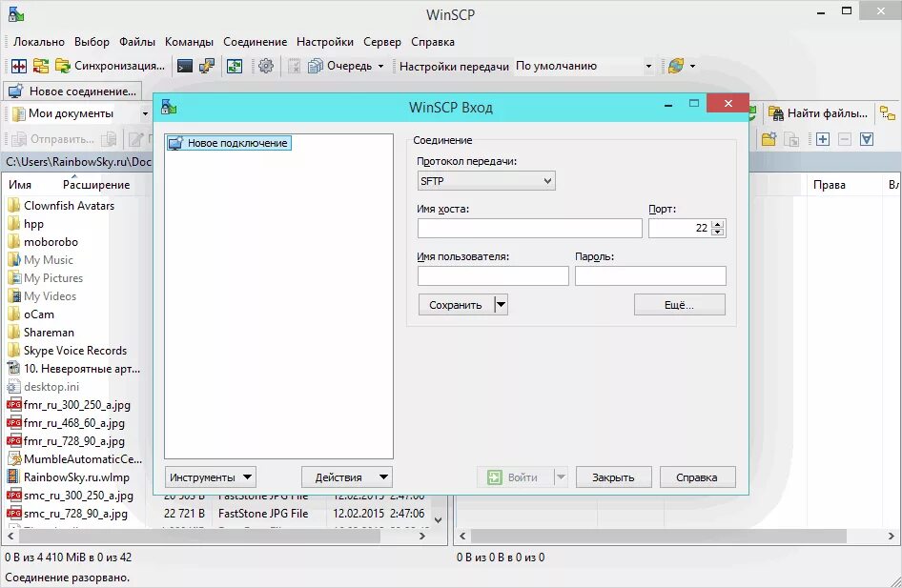Screen dimensions: 902x588
Task: Select the oCam folder
Action: coord(31,314)
